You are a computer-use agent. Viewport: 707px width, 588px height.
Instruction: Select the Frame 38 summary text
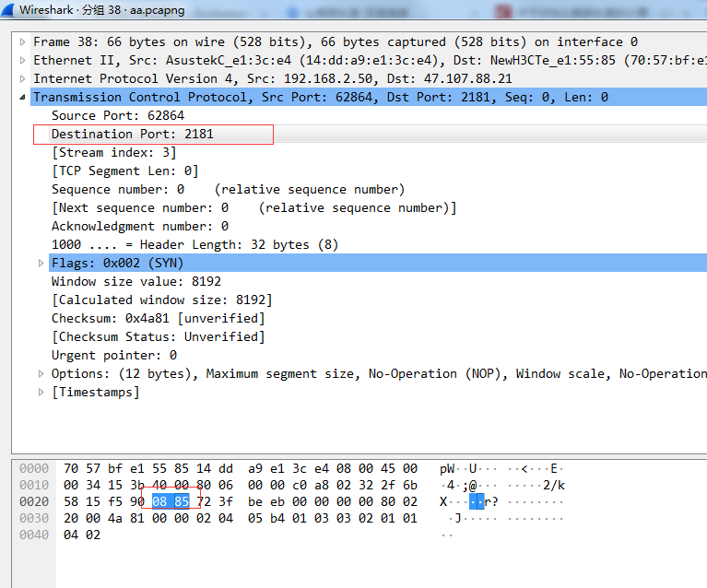tap(336, 42)
